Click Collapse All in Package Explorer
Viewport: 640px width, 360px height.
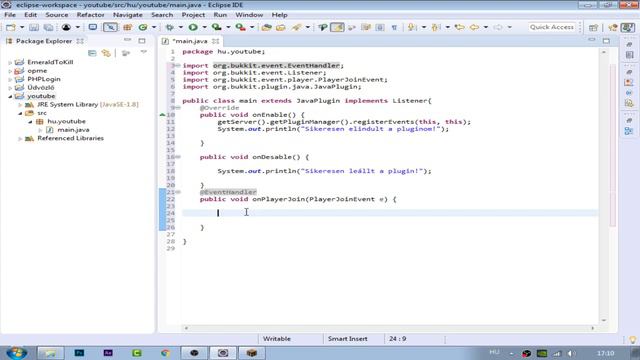point(92,53)
